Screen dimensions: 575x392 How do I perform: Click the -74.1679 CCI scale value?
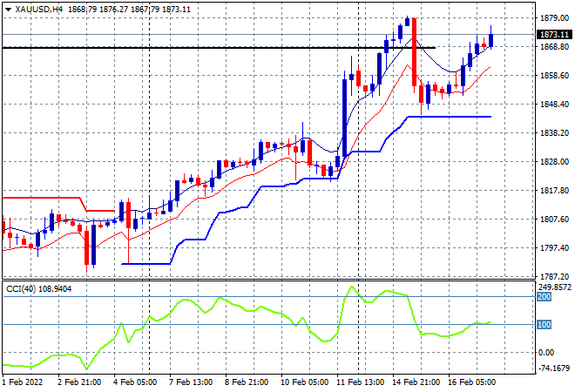[x=554, y=368]
